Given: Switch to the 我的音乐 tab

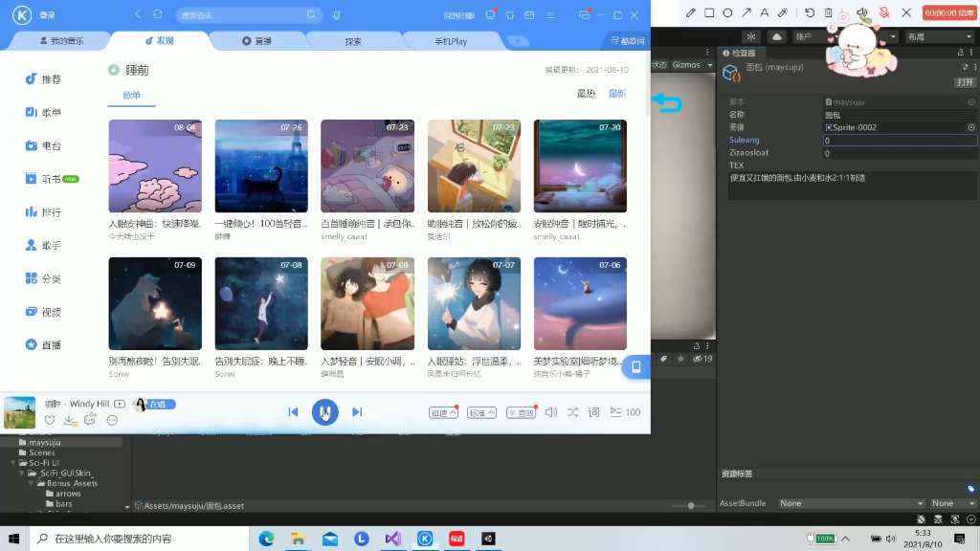Looking at the screenshot, I should [x=66, y=42].
